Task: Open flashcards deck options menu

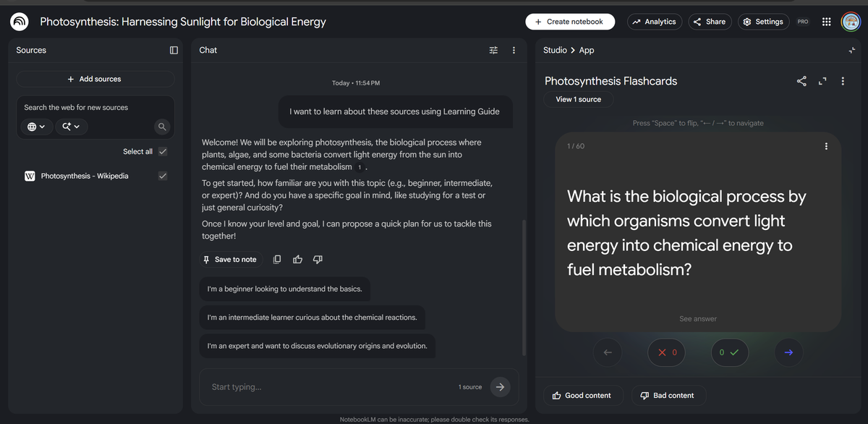Action: 843,81
